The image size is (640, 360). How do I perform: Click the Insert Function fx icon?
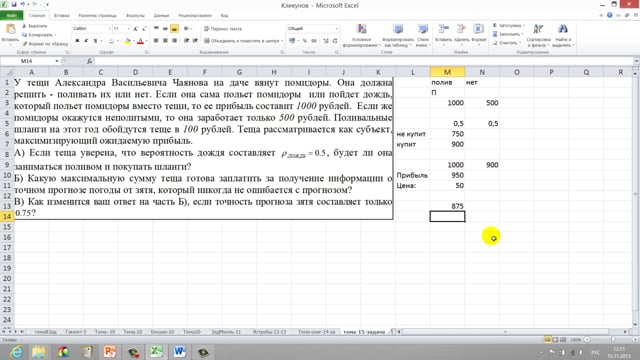89,61
